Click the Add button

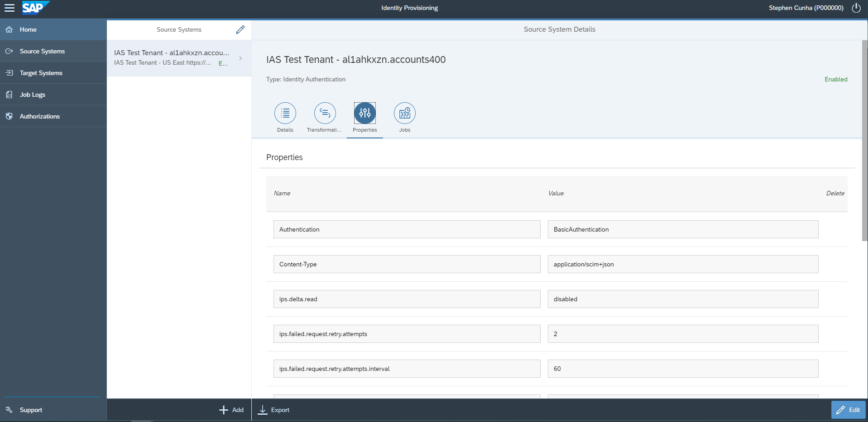point(231,410)
